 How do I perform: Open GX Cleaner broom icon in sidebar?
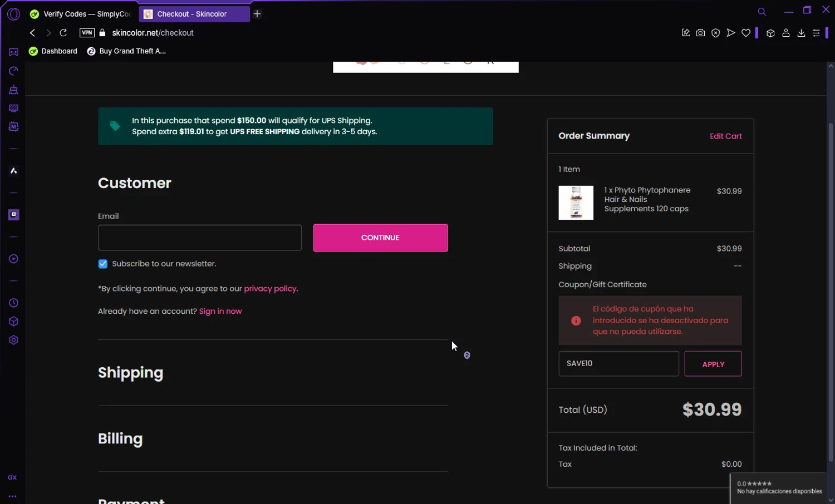point(13,90)
